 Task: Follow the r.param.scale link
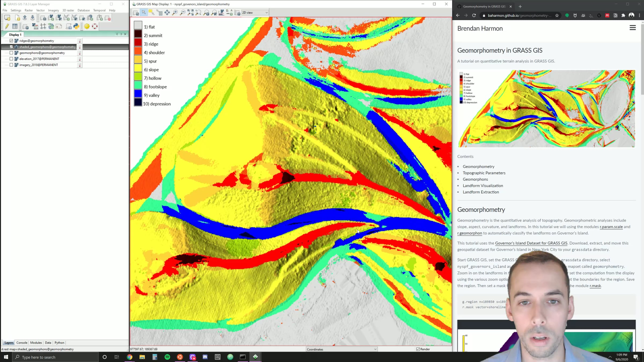pos(611,227)
